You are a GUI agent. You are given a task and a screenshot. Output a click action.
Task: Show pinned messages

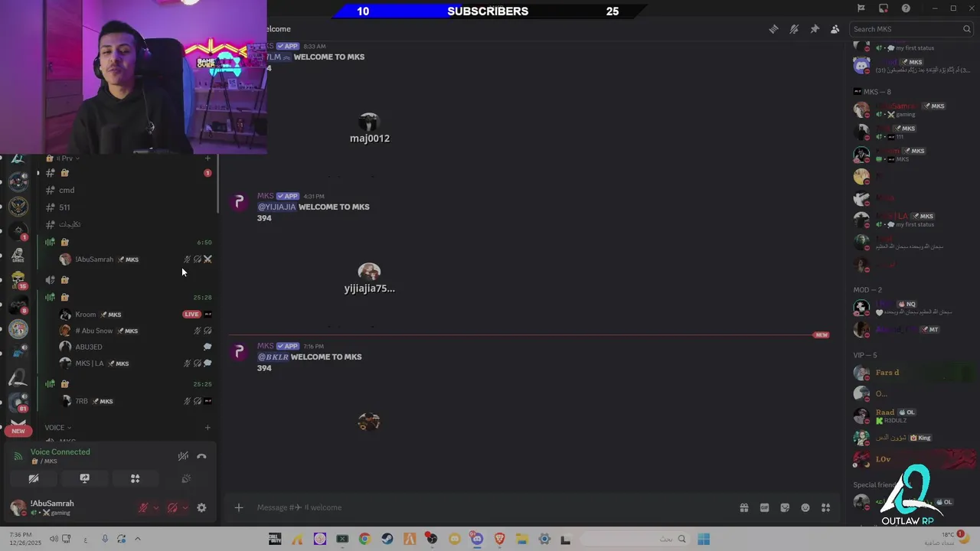coord(815,29)
